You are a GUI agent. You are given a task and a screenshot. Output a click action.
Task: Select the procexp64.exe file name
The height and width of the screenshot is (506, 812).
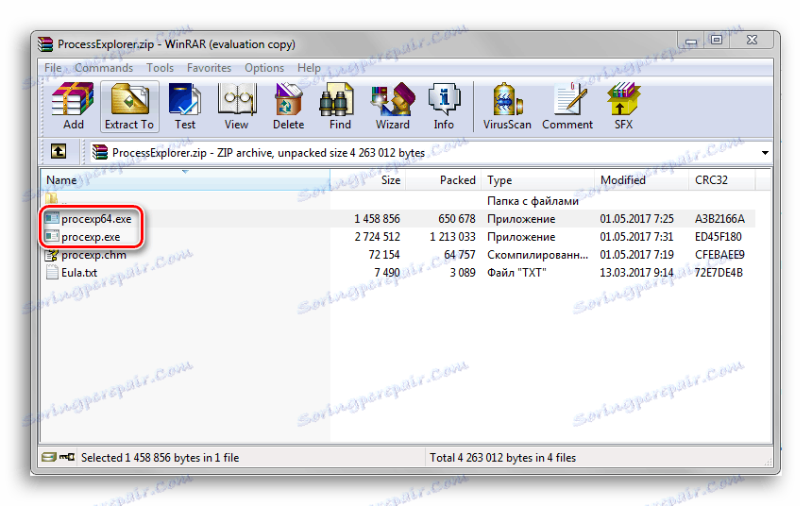(x=96, y=219)
